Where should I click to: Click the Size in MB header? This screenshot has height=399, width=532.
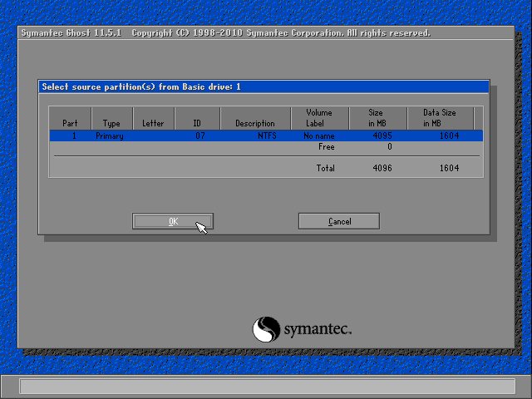[377, 118]
